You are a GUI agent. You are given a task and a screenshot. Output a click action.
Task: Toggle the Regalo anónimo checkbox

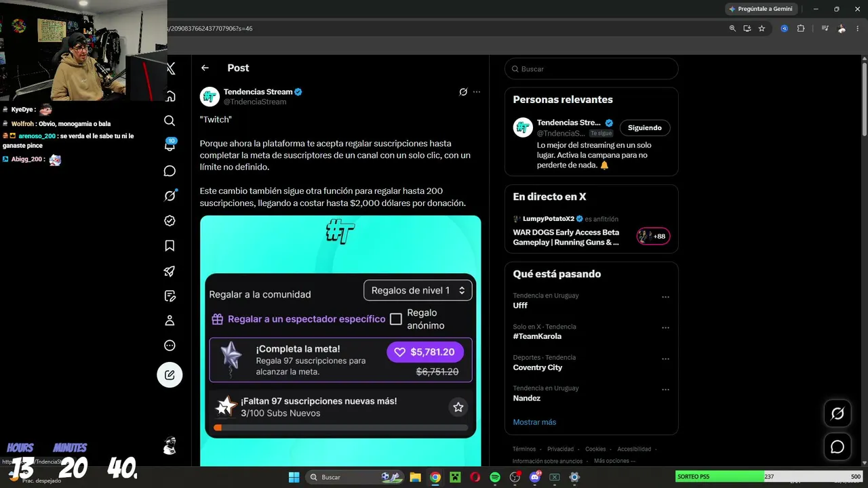[x=396, y=319]
